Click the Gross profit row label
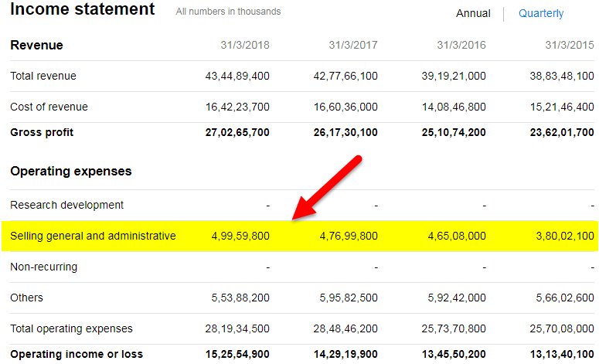Viewport: 599px width, 364px height. [x=42, y=132]
